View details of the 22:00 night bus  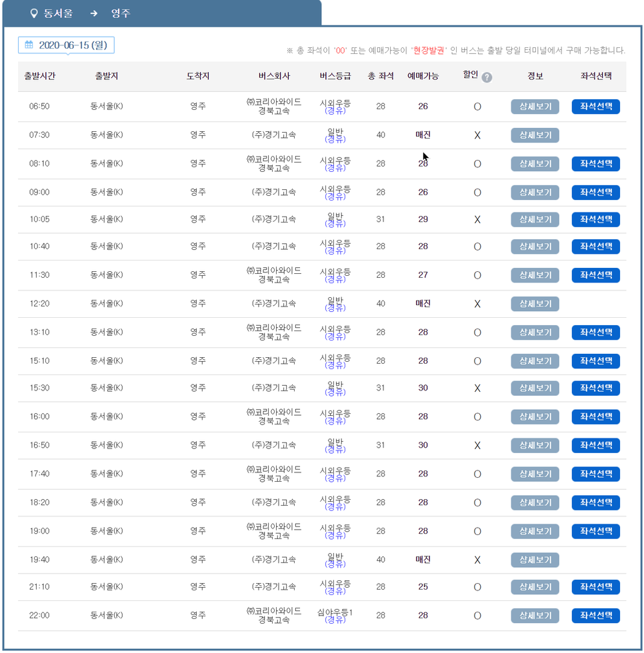click(535, 616)
